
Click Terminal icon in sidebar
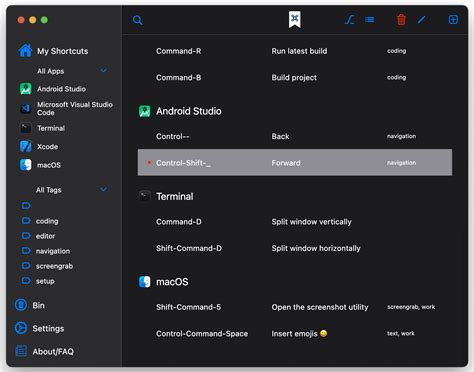(x=26, y=128)
